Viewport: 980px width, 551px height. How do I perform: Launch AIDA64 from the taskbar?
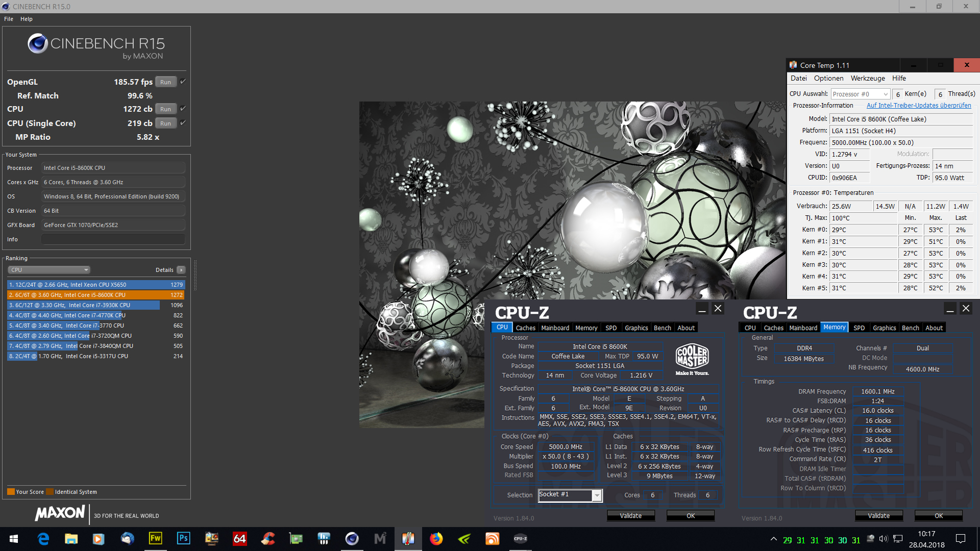[x=239, y=538]
